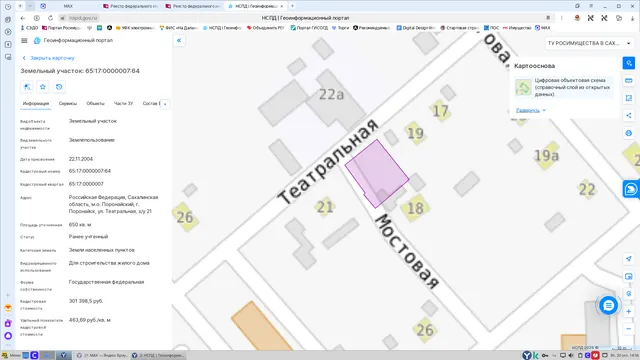
Task: Open the print icon on right toolbar
Action: point(629,133)
